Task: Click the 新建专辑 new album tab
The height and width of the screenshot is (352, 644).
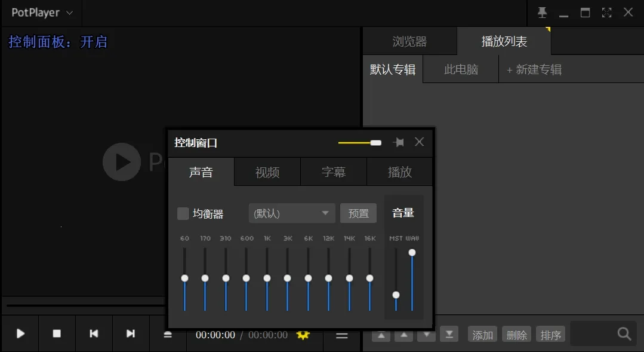Action: [x=534, y=70]
